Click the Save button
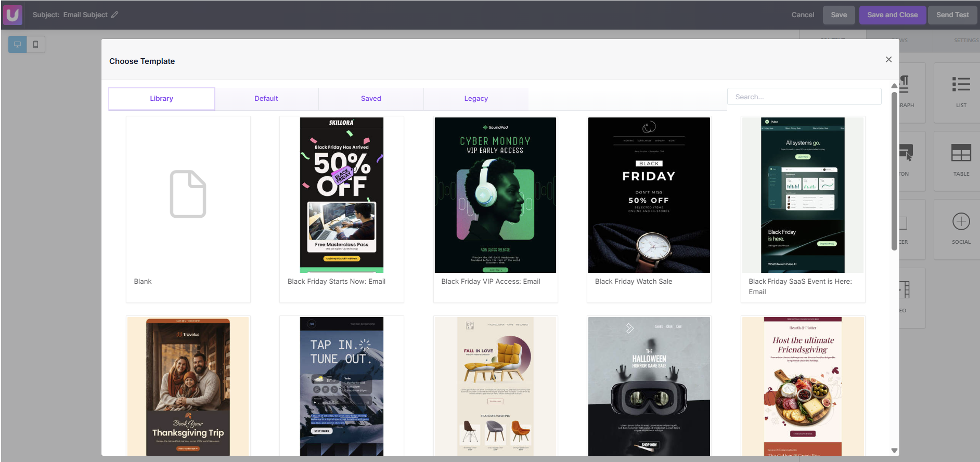The width and height of the screenshot is (980, 462). coord(839,15)
